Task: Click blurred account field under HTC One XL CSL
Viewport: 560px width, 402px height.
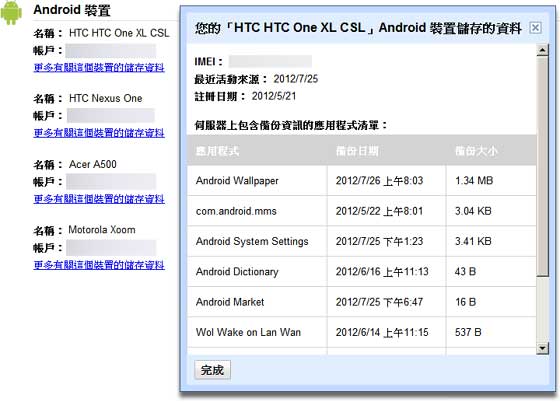Action: tap(111, 50)
